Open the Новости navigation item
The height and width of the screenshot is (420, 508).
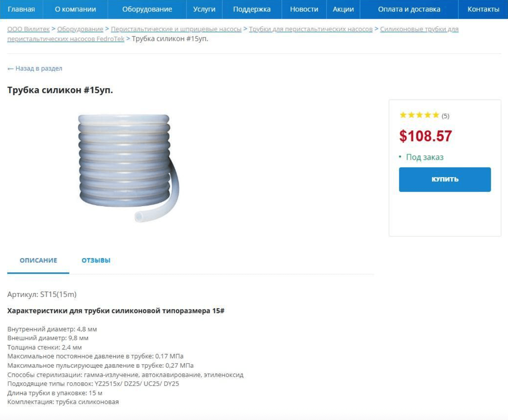pos(304,9)
